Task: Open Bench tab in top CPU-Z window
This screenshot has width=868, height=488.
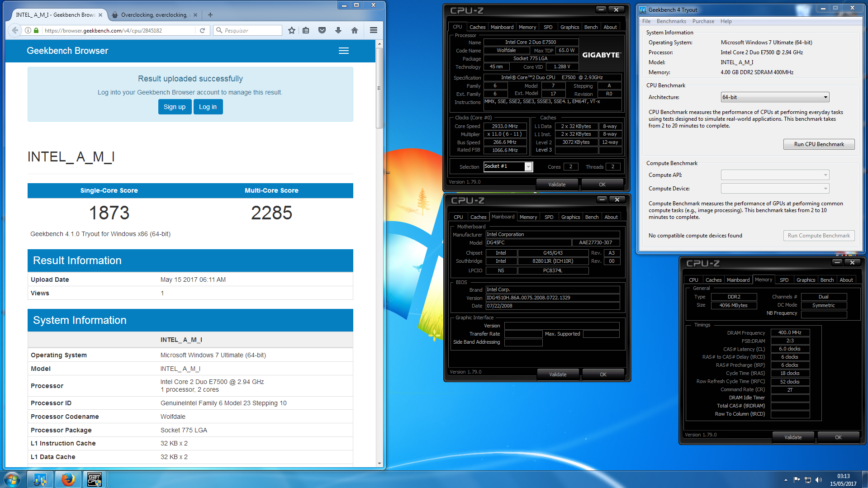Action: (591, 27)
